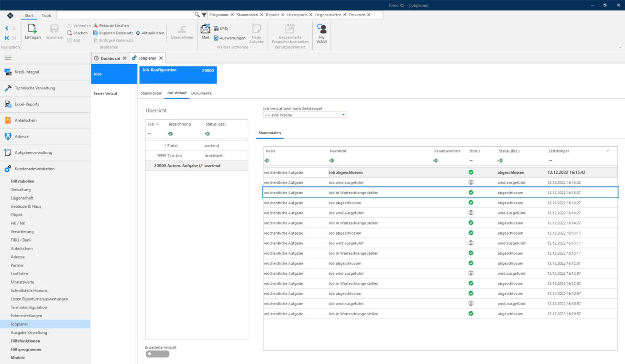This screenshot has width=625, height=364.
Task: Toggle the Erweiterte Ansicht switch
Action: click(x=157, y=354)
